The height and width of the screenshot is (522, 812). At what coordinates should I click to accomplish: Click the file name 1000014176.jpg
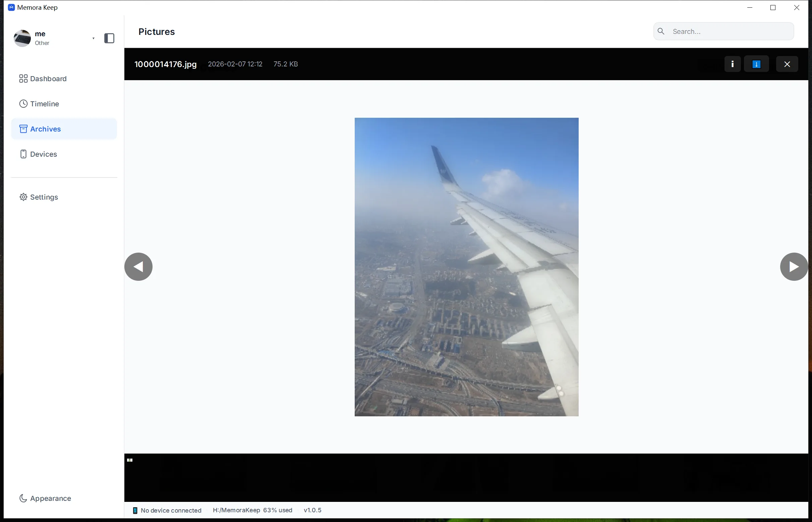(165, 64)
